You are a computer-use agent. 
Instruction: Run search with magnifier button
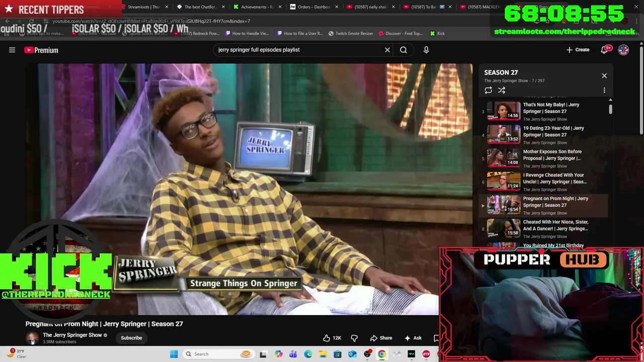tap(404, 50)
